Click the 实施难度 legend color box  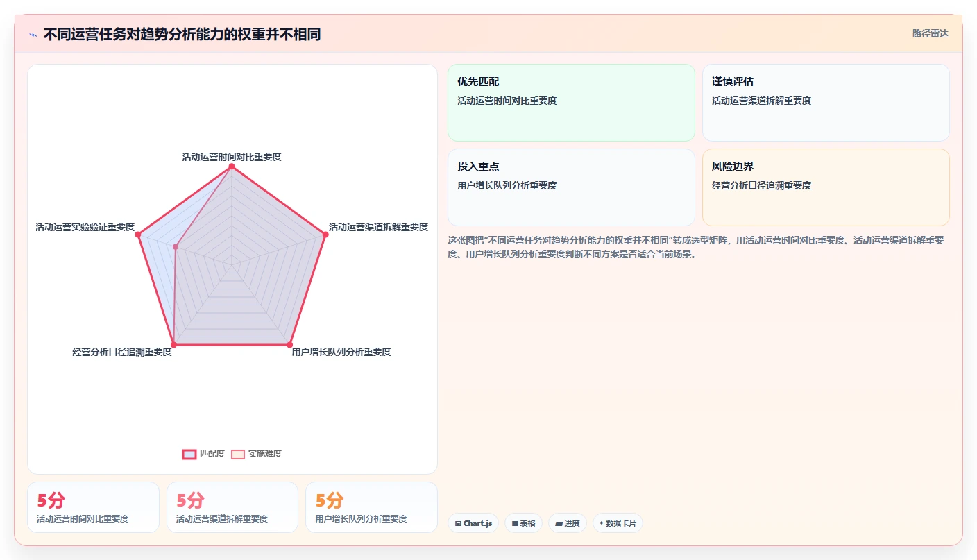pos(238,454)
